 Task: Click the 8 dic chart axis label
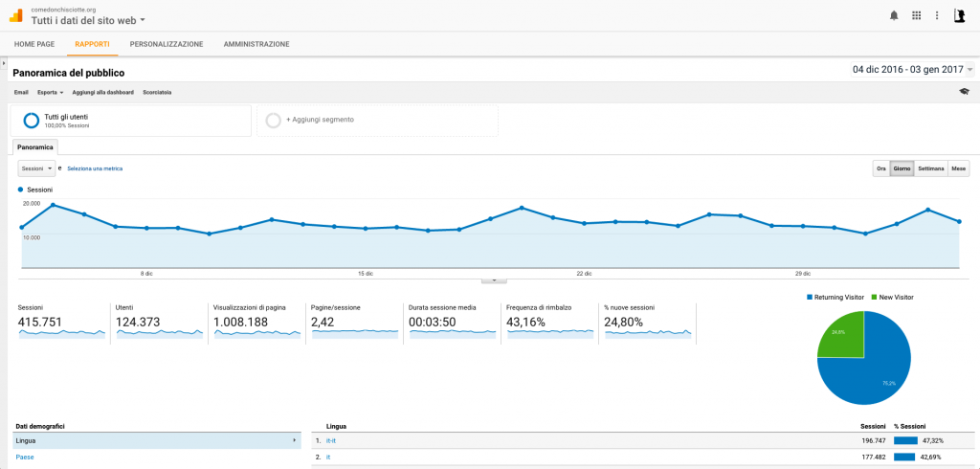click(x=146, y=274)
